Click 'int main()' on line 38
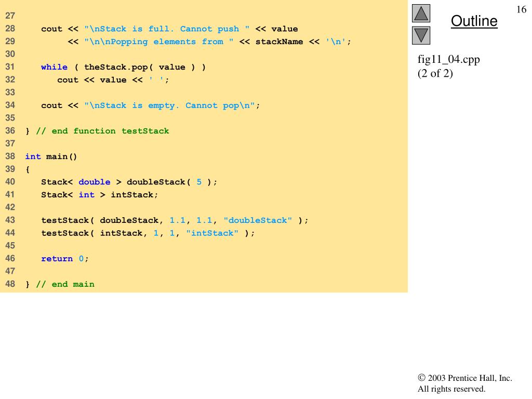 click(51, 156)
